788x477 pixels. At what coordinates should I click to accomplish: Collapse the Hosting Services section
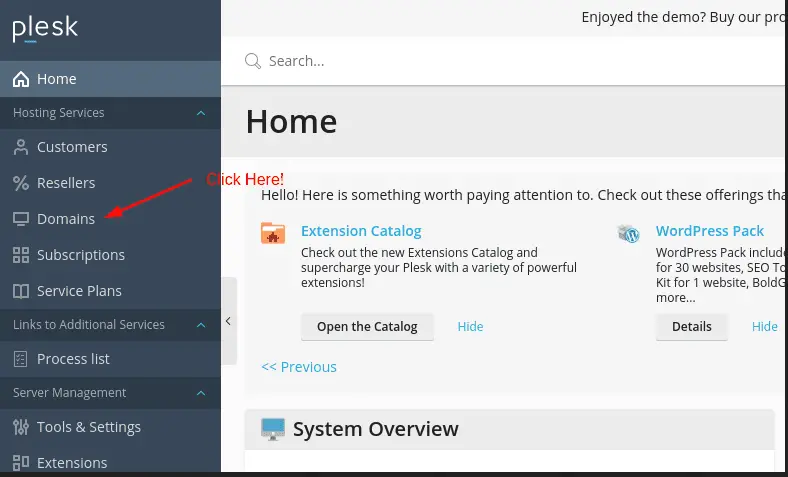[x=201, y=113]
